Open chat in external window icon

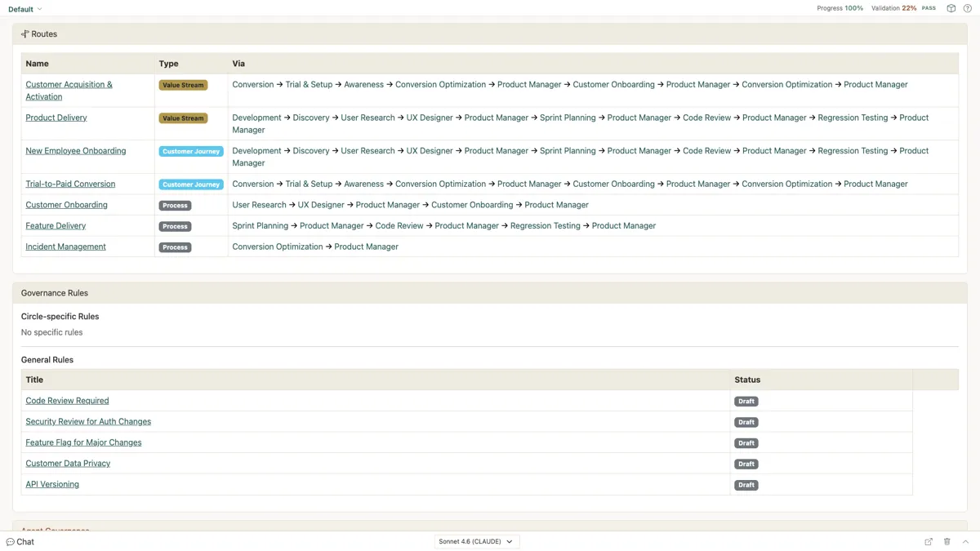coord(929,542)
